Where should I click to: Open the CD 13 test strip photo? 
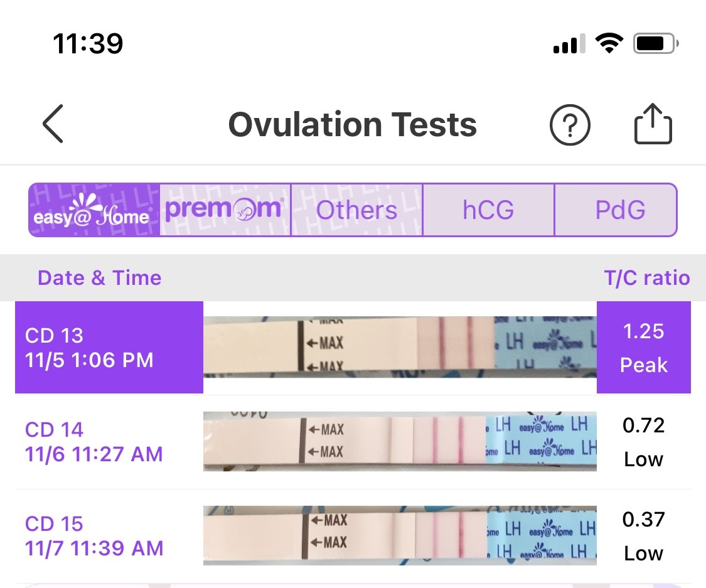tap(400, 347)
